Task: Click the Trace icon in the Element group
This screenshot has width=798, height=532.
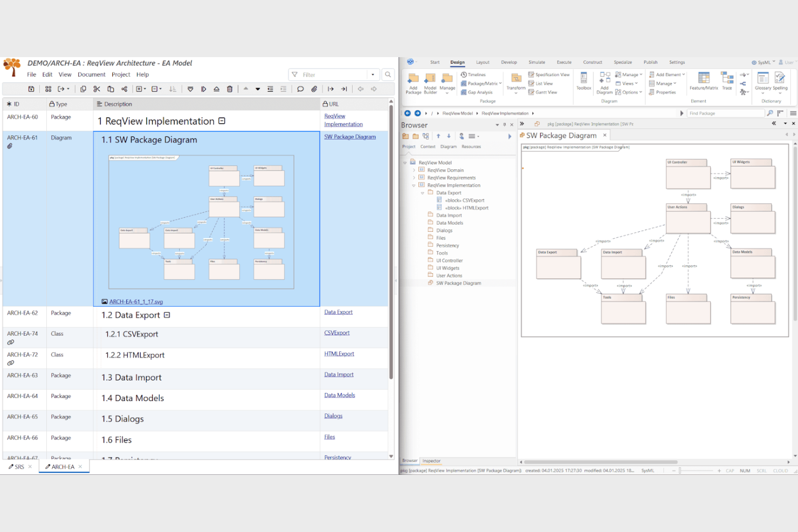Action: click(727, 81)
